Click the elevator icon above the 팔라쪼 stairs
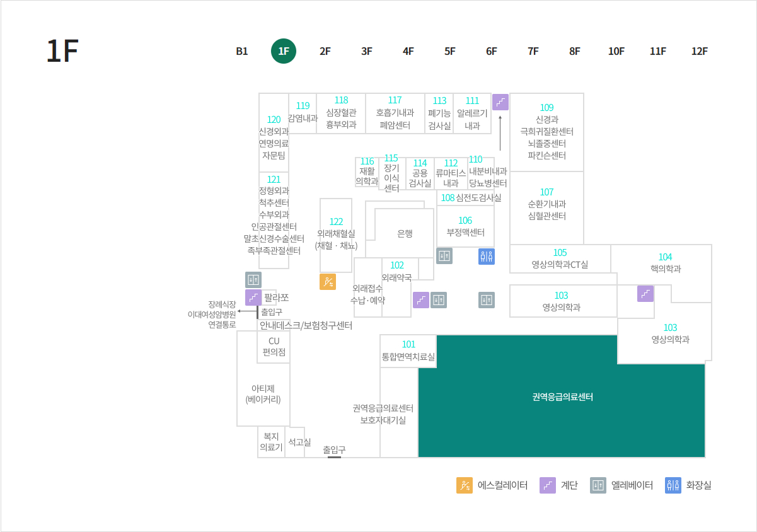This screenshot has height=532, width=757. (253, 280)
